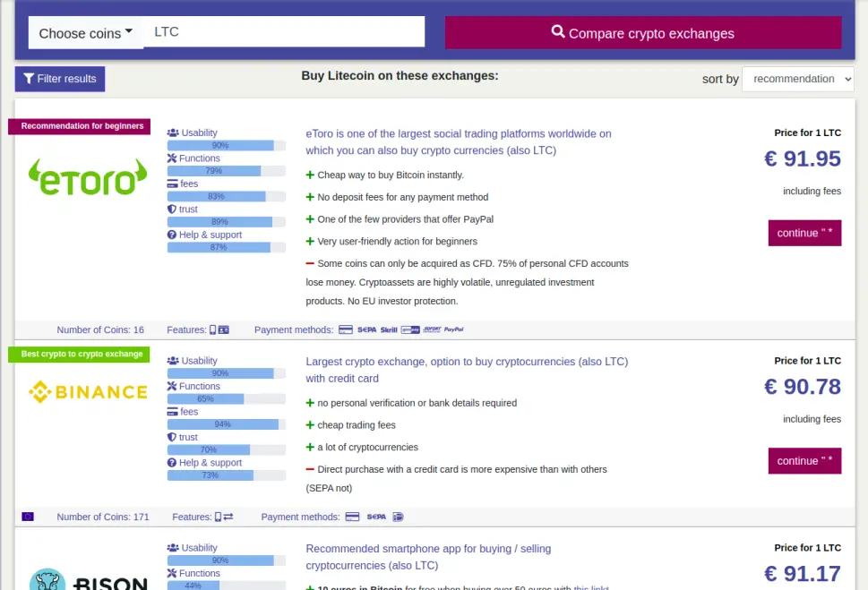
Task: Click the SEPA icon in Binance payment methods
Action: tap(376, 517)
